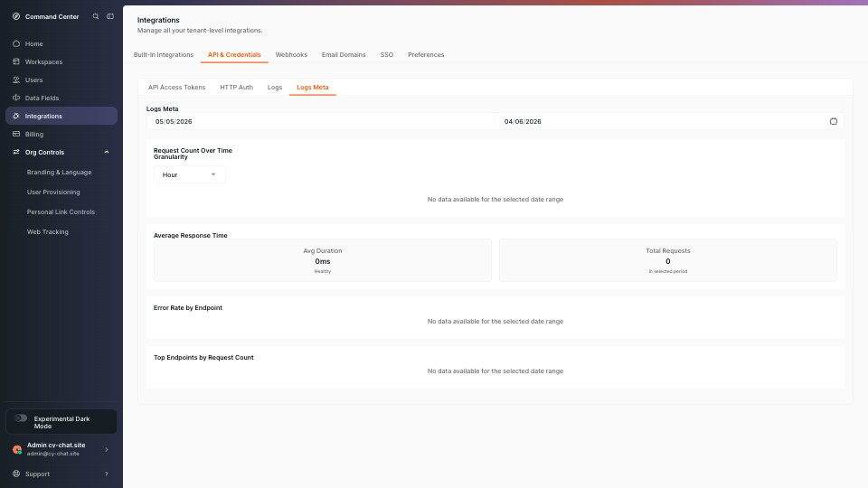Click the Users people icon

(16, 80)
